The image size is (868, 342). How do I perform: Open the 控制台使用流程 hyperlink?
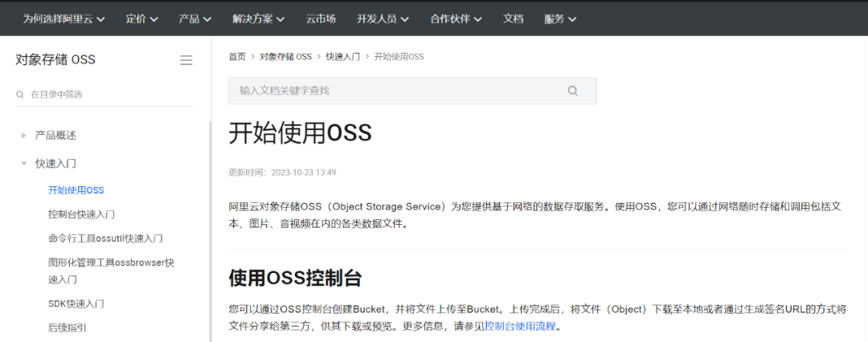click(520, 326)
